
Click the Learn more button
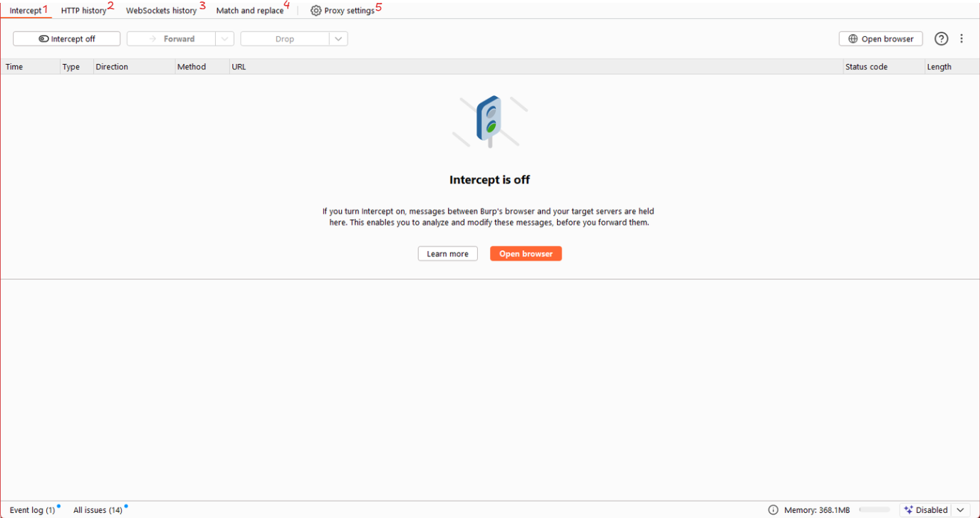point(447,254)
